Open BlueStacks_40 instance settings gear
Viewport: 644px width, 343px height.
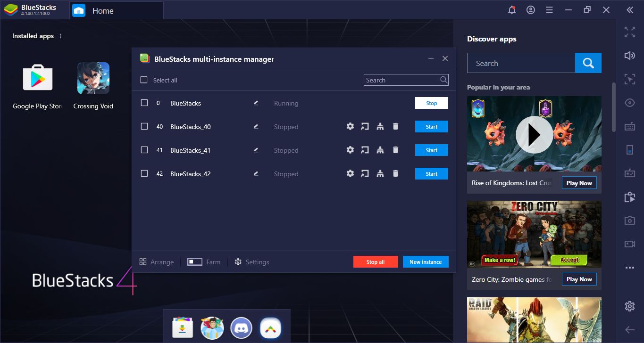point(350,126)
